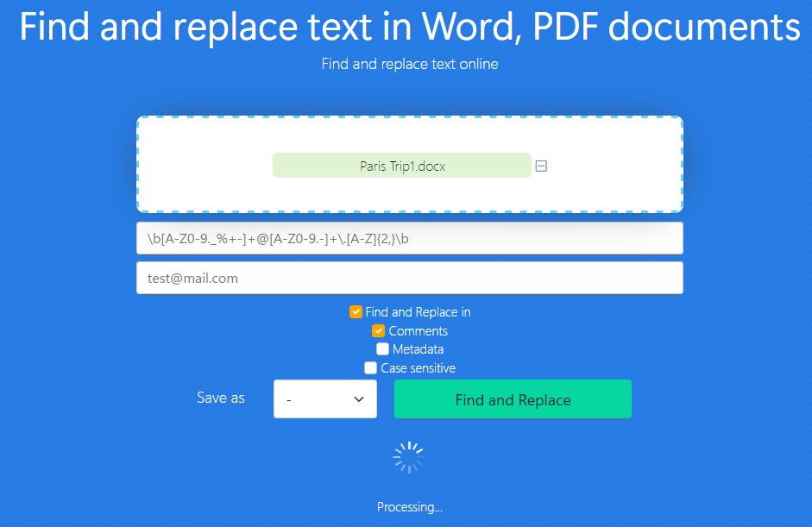
Task: Click the Comments label text
Action: (418, 331)
